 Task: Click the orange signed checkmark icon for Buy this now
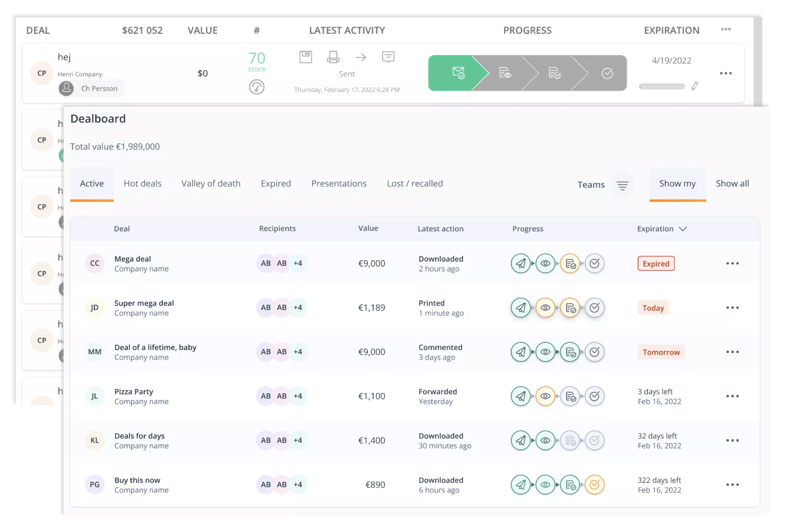click(594, 485)
